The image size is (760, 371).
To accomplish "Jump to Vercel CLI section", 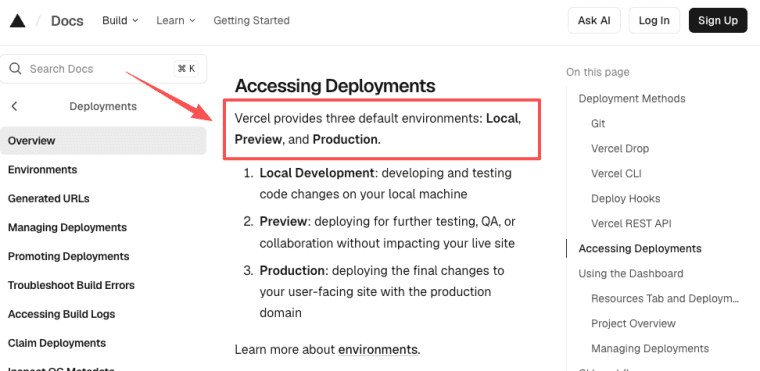I will [616, 174].
